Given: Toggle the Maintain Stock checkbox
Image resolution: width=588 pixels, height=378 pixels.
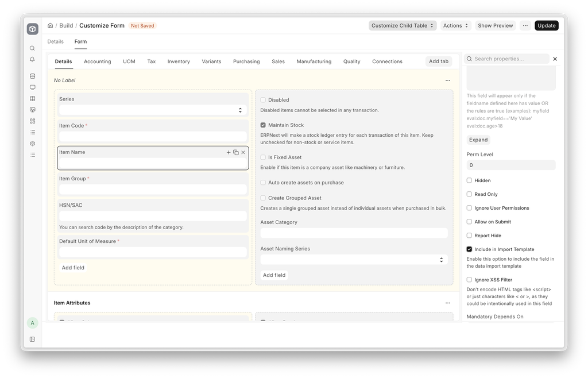Looking at the screenshot, I should coord(263,125).
